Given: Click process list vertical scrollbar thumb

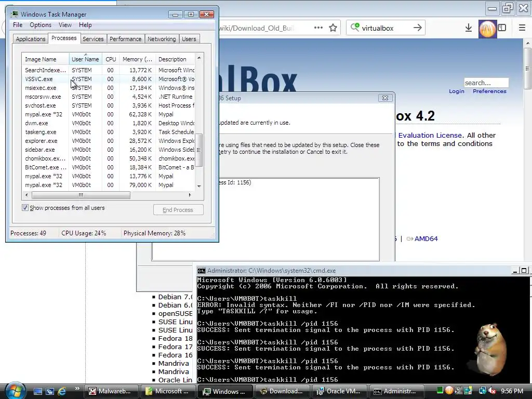Looking at the screenshot, I should (x=199, y=150).
